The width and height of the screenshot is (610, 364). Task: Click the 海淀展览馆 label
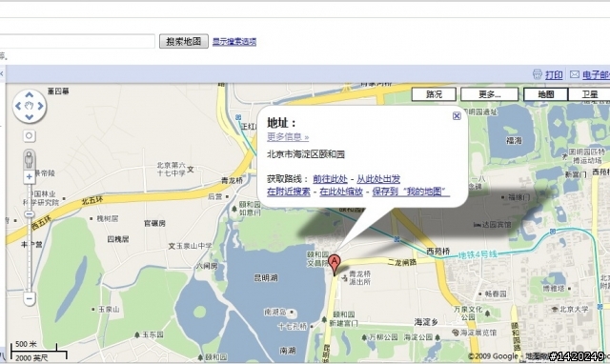[478, 333]
